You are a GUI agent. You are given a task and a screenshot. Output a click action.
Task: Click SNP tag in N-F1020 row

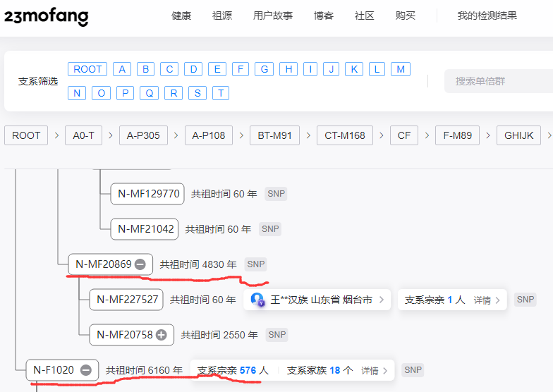coord(413,369)
